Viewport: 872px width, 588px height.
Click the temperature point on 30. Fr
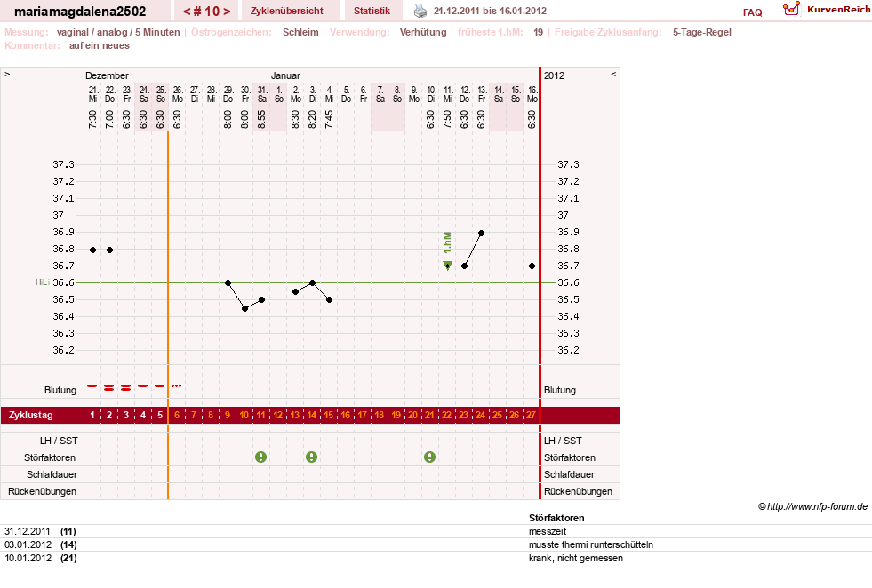pyautogui.click(x=244, y=308)
